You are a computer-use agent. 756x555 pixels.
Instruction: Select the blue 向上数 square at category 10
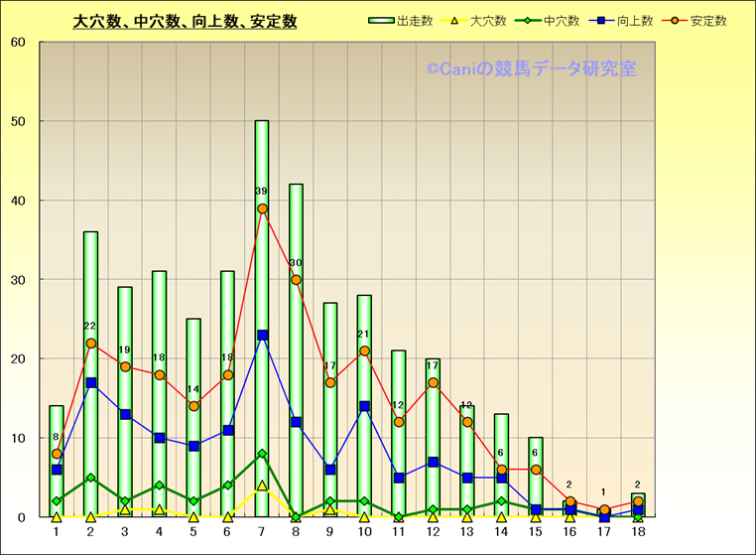[x=364, y=406]
